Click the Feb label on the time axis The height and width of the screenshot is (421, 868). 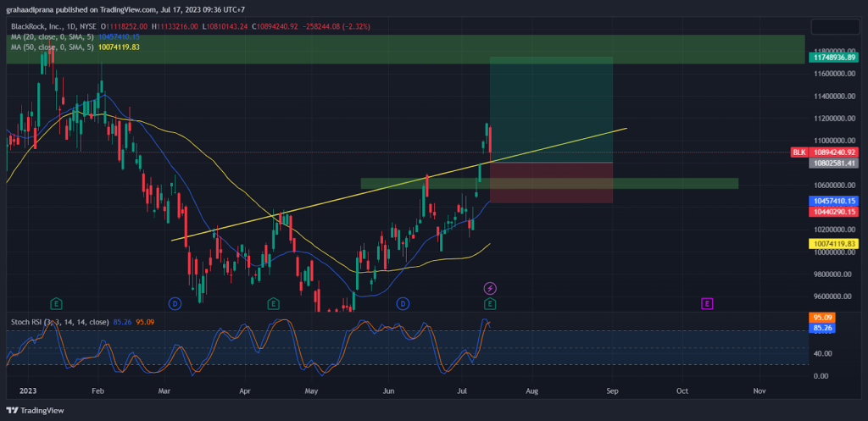tap(97, 391)
